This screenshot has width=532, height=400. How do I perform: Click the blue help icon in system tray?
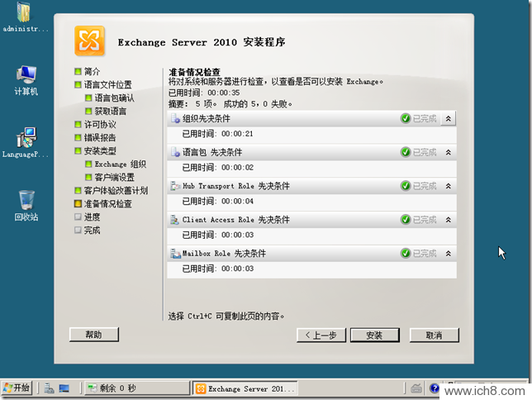(434, 388)
